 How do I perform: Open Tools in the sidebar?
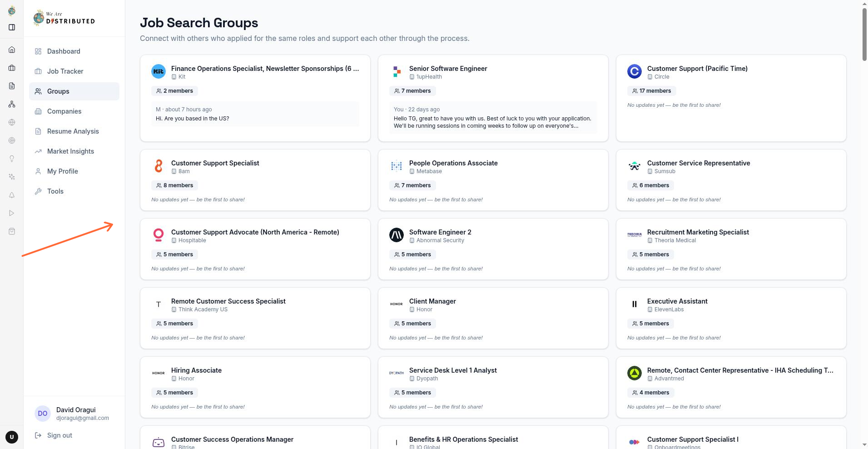point(74,191)
